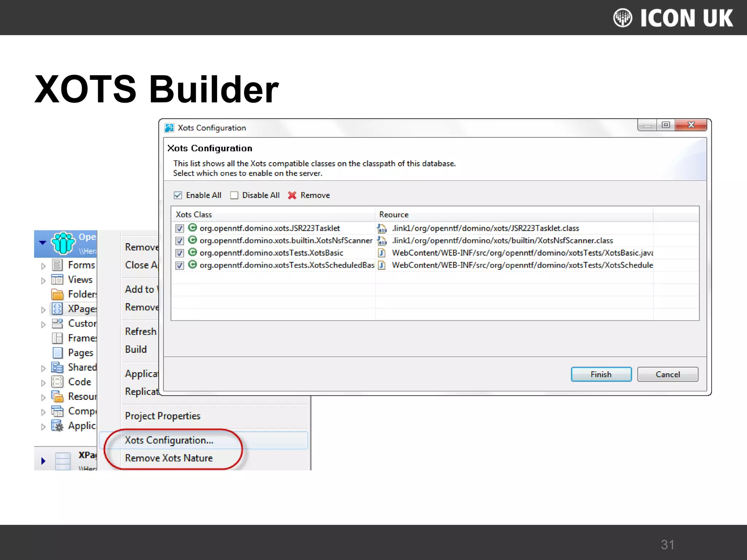This screenshot has width=747, height=560.
Task: Uncheck the JSR223Tasklet class checkbox
Action: pos(179,228)
